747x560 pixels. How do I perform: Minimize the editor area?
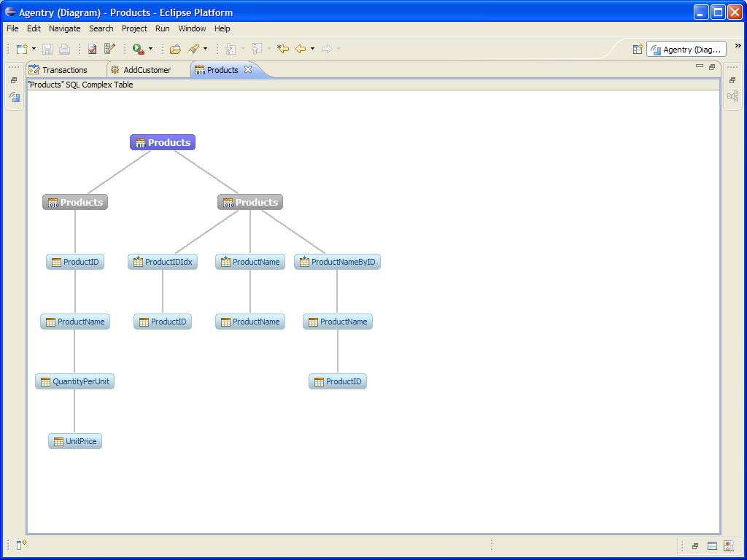tap(700, 66)
